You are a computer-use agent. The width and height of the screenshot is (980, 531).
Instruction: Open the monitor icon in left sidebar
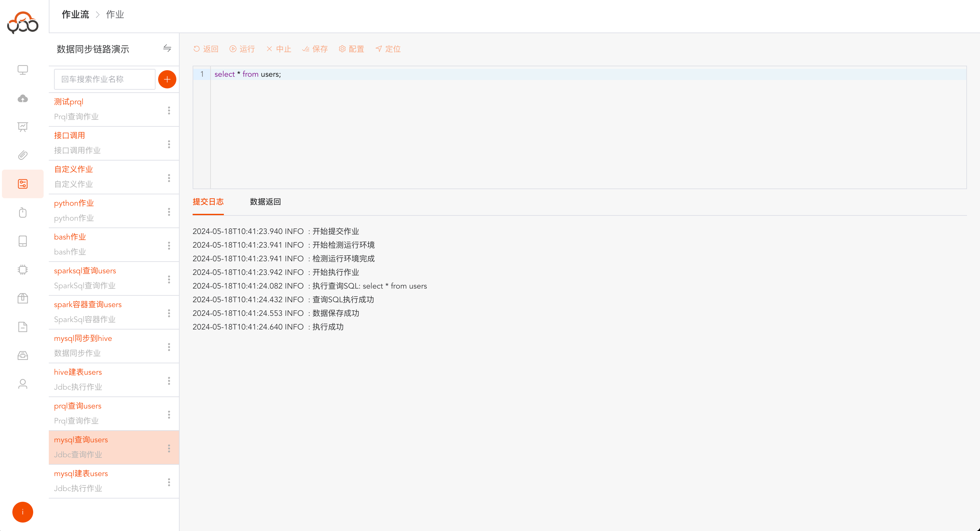(23, 70)
